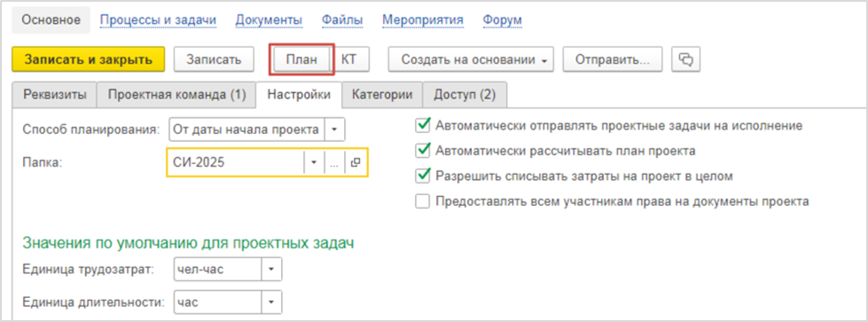Viewport: 868px width, 322px height.
Task: Select the Настройки tab
Action: (299, 95)
